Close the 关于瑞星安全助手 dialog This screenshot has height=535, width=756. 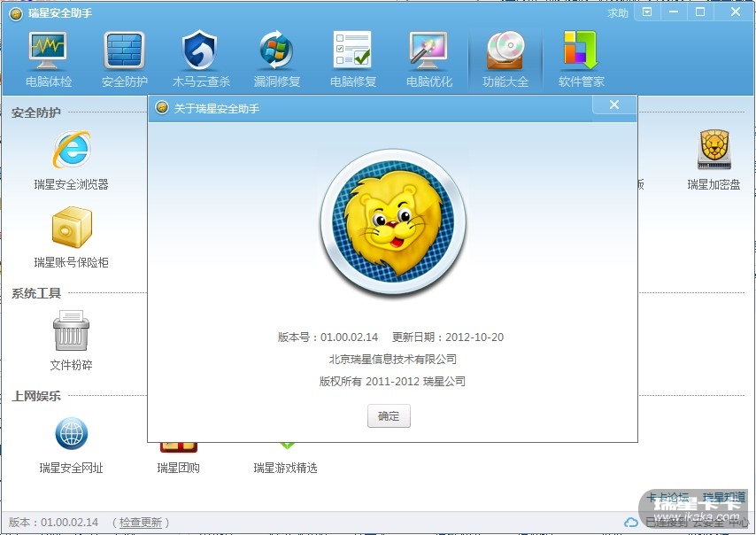pos(613,105)
